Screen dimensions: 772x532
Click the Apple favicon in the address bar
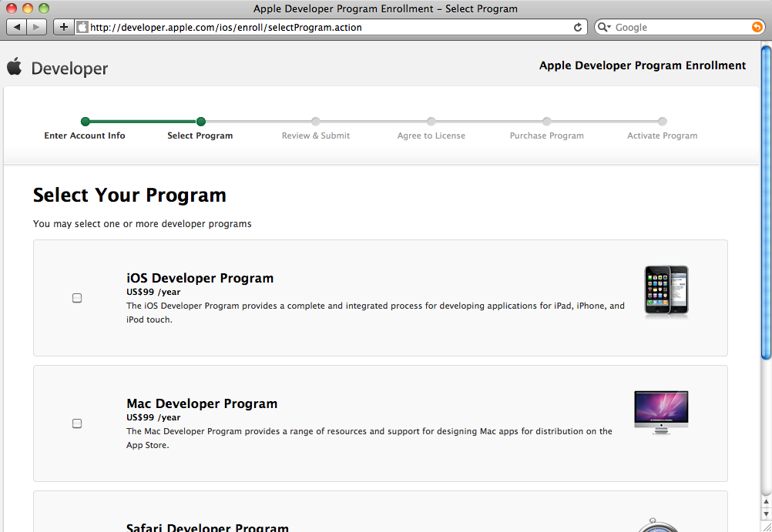[82, 27]
